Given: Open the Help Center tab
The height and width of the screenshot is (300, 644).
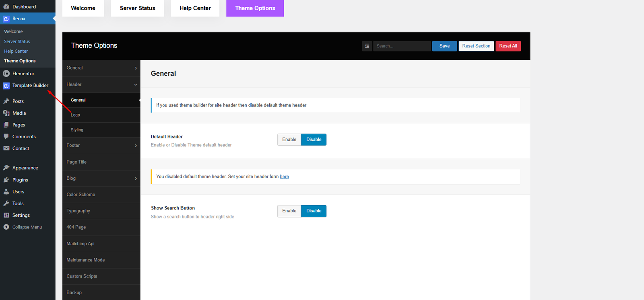Looking at the screenshot, I should 195,8.
